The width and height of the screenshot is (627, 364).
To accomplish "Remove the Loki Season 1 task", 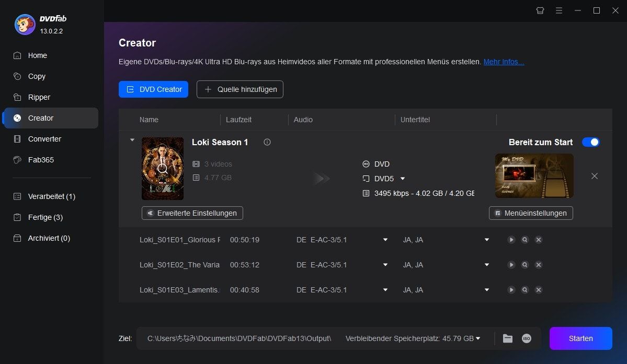I will 595,176.
